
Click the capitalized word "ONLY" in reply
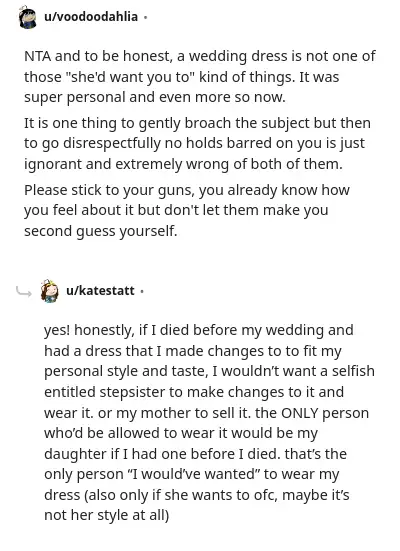[300, 413]
